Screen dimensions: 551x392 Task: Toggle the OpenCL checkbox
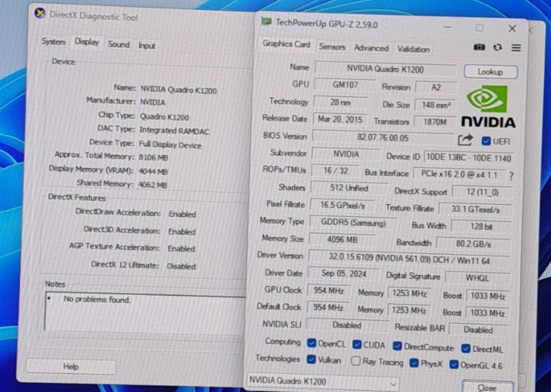click(x=311, y=343)
